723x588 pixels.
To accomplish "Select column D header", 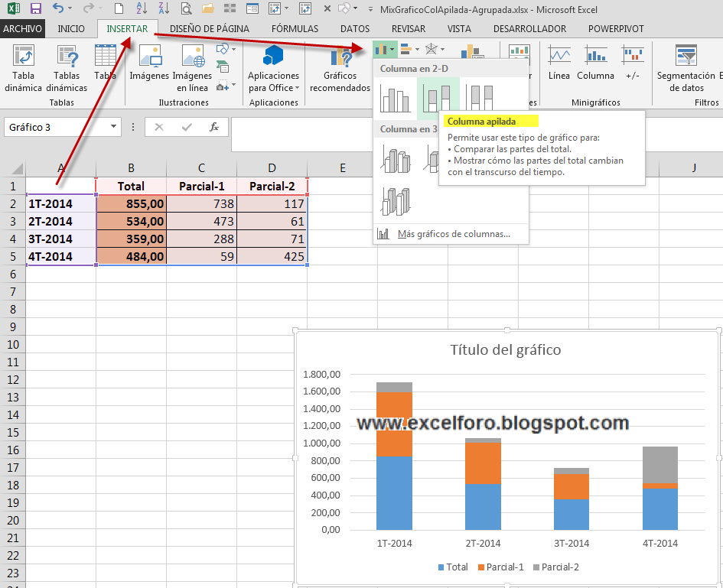I will [272, 168].
